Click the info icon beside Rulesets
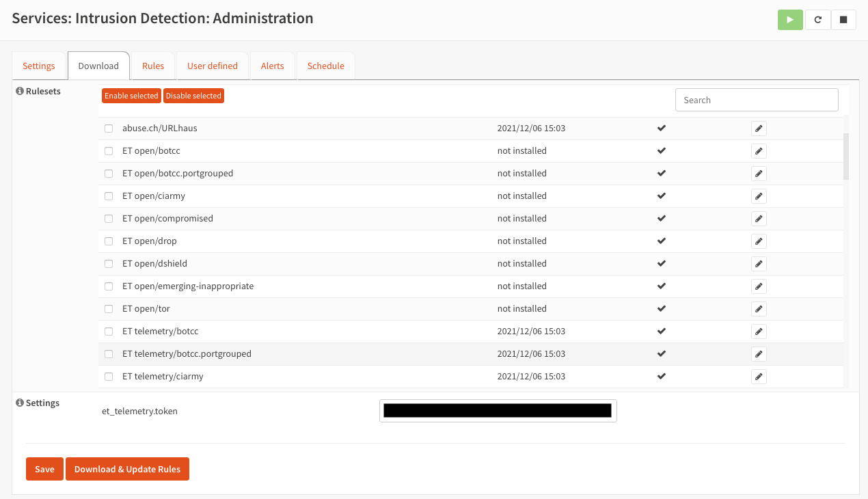This screenshot has height=499, width=868. pos(19,90)
